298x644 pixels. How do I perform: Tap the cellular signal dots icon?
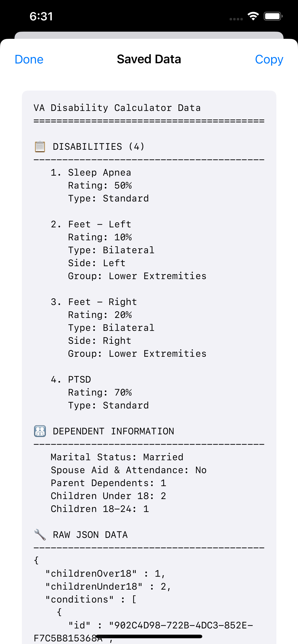(x=236, y=19)
